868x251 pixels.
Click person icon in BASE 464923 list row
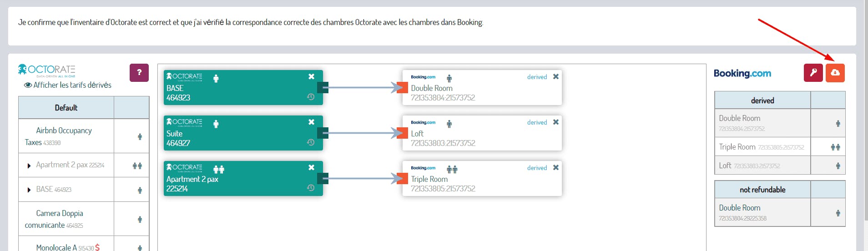tap(140, 190)
